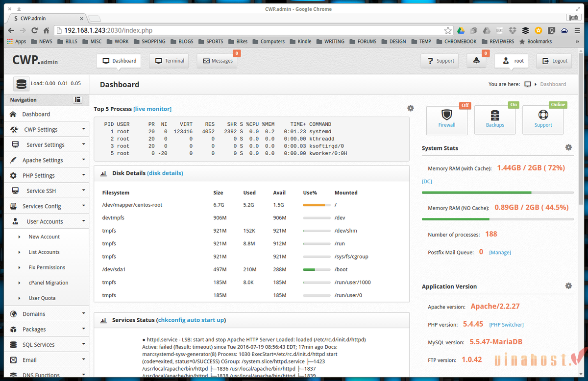The image size is (588, 381).
Task: Click the Support header button
Action: tap(440, 61)
